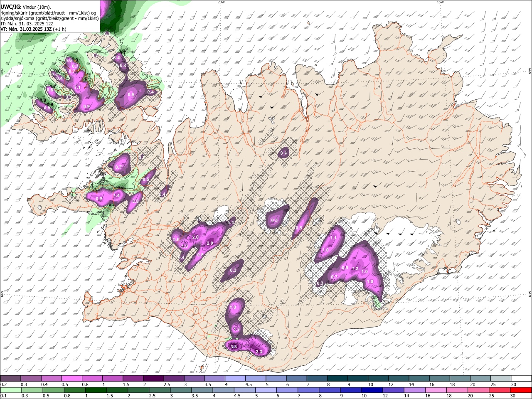532x399 pixels.
Task: Select the '0.3' value in the small isolated oval patch
Action: [x=233, y=271]
